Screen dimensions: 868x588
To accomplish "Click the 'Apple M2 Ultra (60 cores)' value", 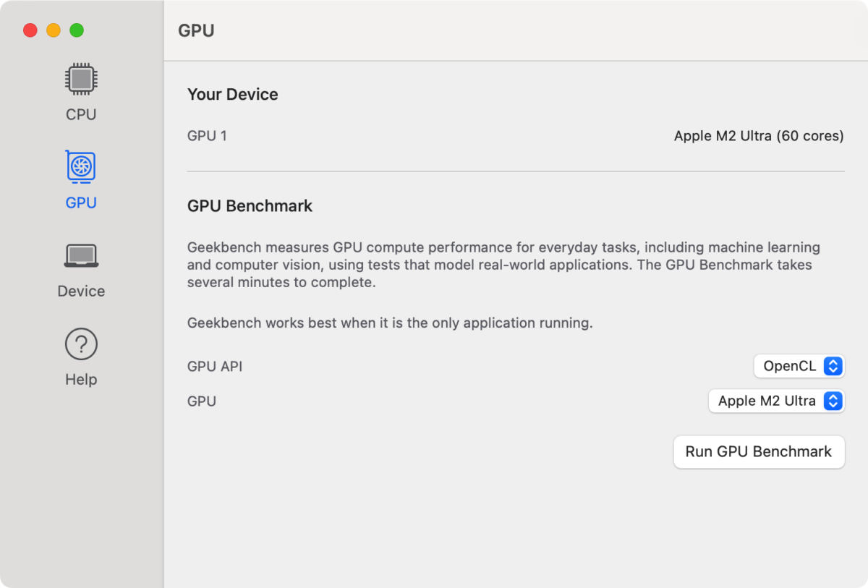I will point(759,136).
